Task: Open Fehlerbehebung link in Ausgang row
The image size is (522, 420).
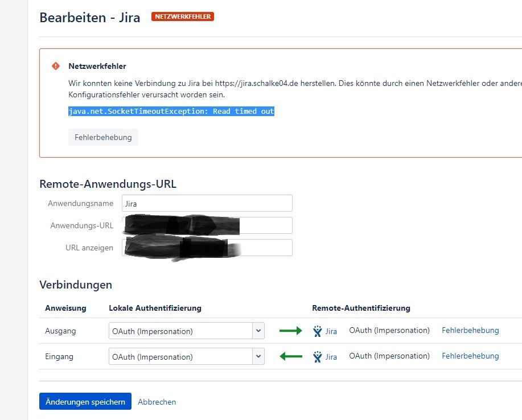Action: (470, 331)
